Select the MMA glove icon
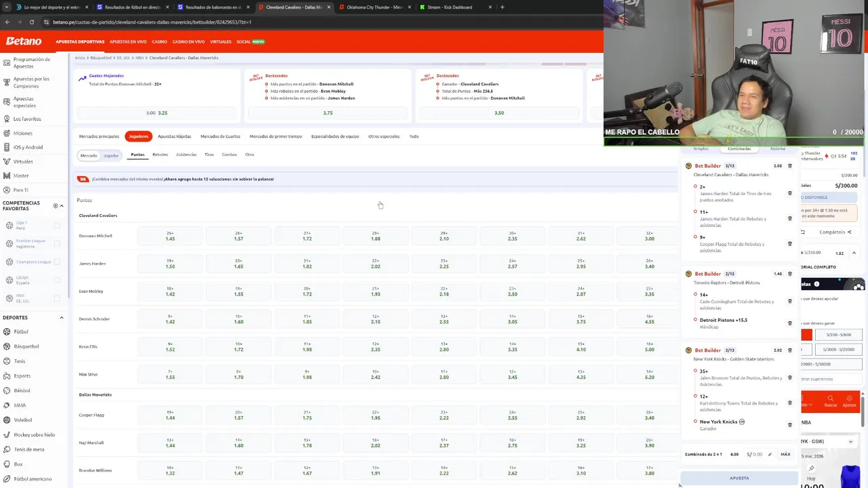The height and width of the screenshot is (488, 868). 7,405
